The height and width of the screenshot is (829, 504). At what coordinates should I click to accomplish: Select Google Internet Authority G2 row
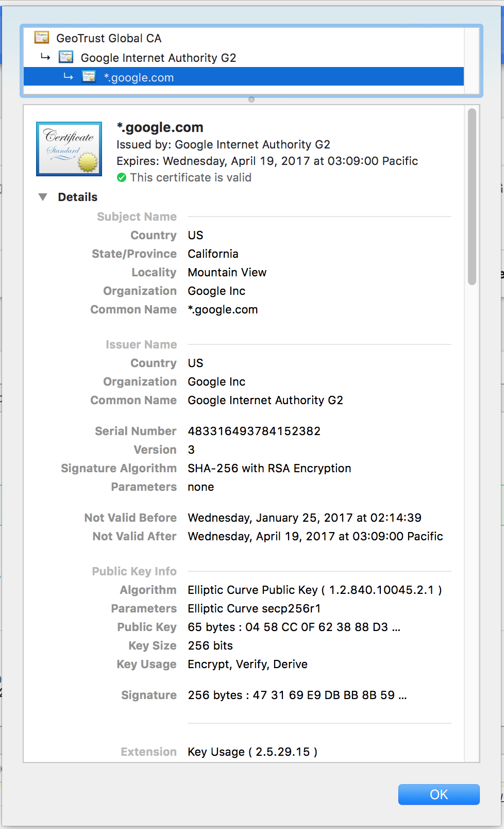[244, 58]
